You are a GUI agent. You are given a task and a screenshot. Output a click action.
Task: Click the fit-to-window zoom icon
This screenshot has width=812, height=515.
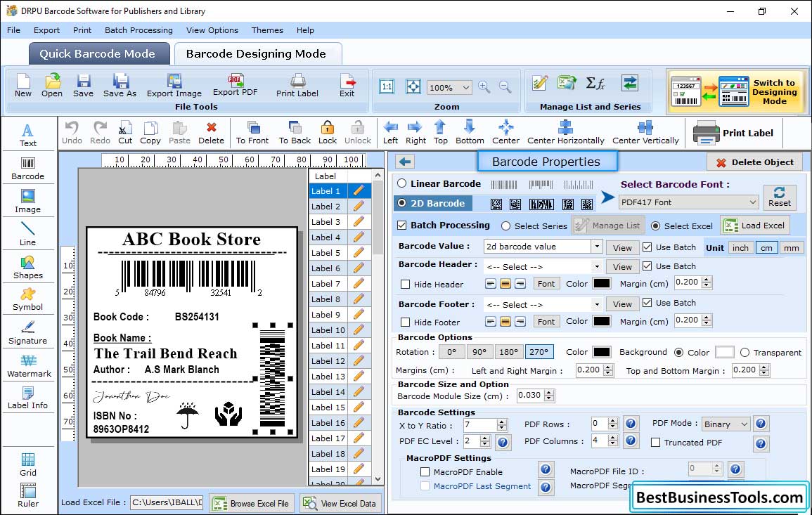click(413, 86)
